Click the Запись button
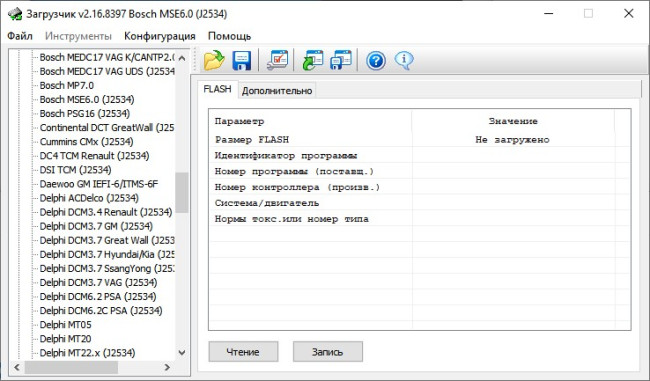 pos(327,352)
